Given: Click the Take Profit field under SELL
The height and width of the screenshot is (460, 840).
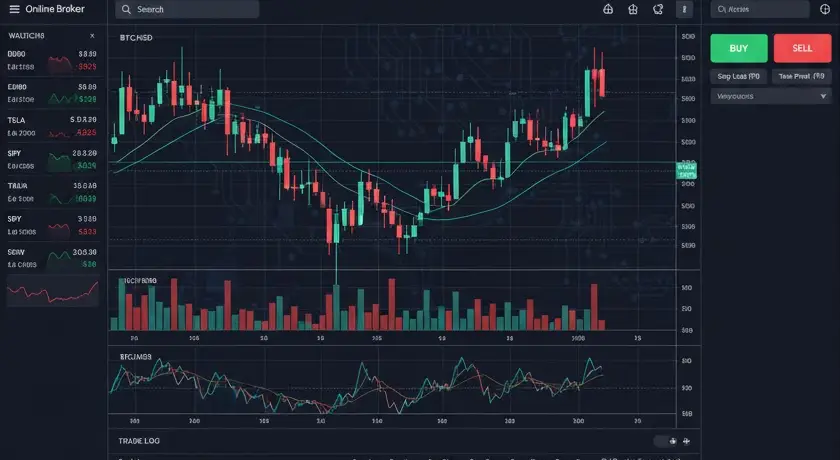Looking at the screenshot, I should click(x=802, y=77).
